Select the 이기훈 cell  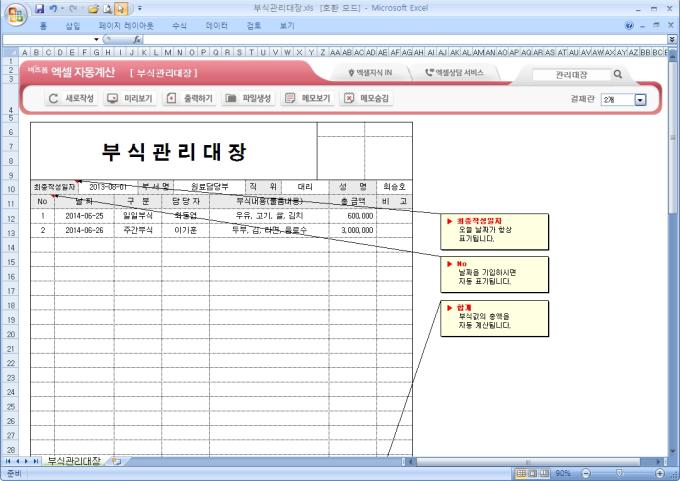pos(185,230)
